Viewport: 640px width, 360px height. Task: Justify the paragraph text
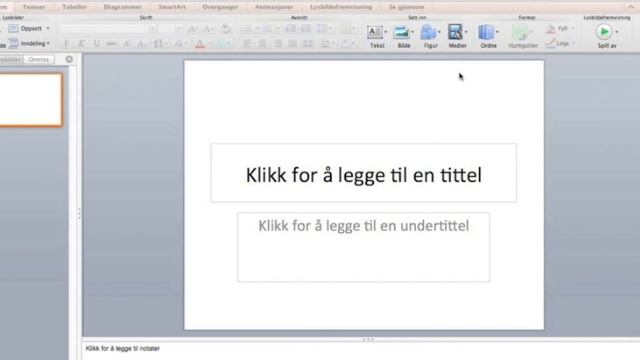click(293, 43)
